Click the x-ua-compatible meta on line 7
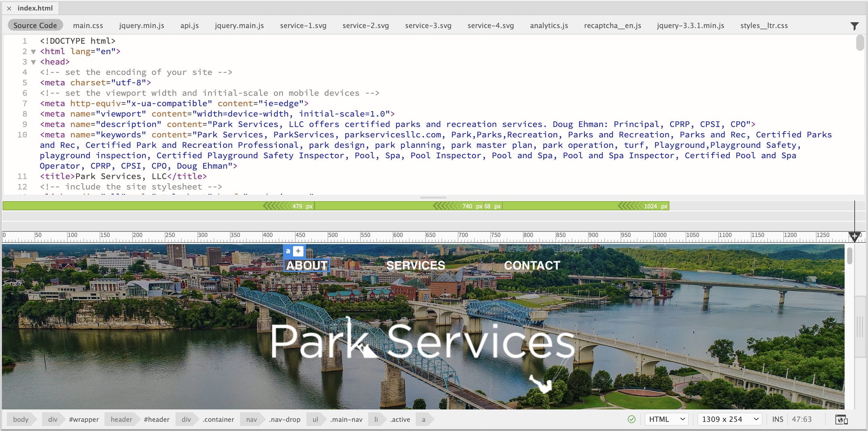The width and height of the screenshot is (868, 431). point(174,103)
